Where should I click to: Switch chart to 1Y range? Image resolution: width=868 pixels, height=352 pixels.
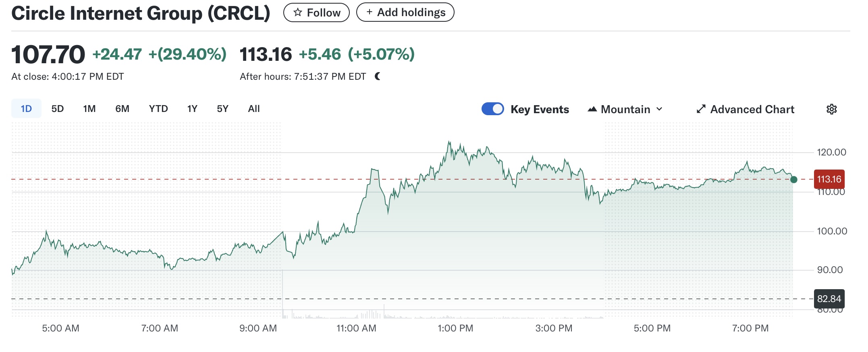(192, 109)
